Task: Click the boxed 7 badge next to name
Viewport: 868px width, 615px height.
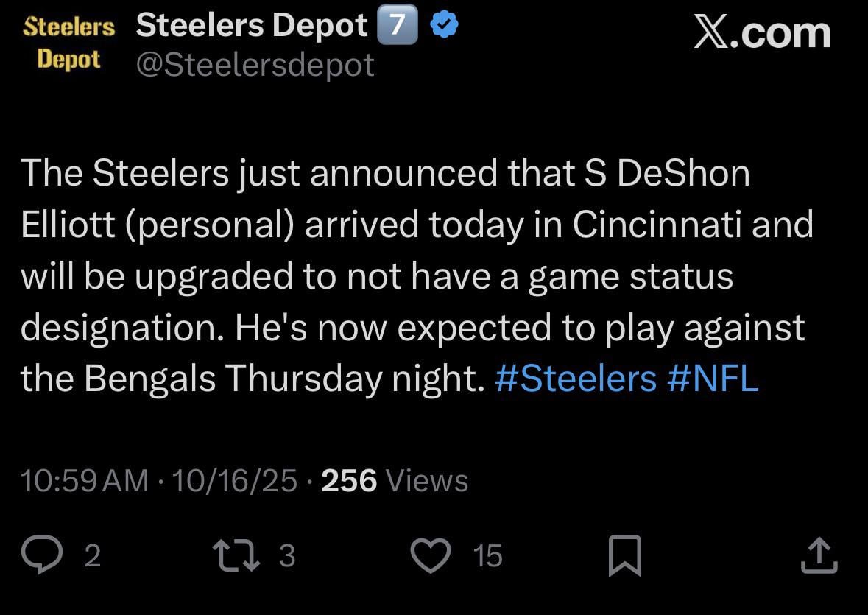Action: 398,23
